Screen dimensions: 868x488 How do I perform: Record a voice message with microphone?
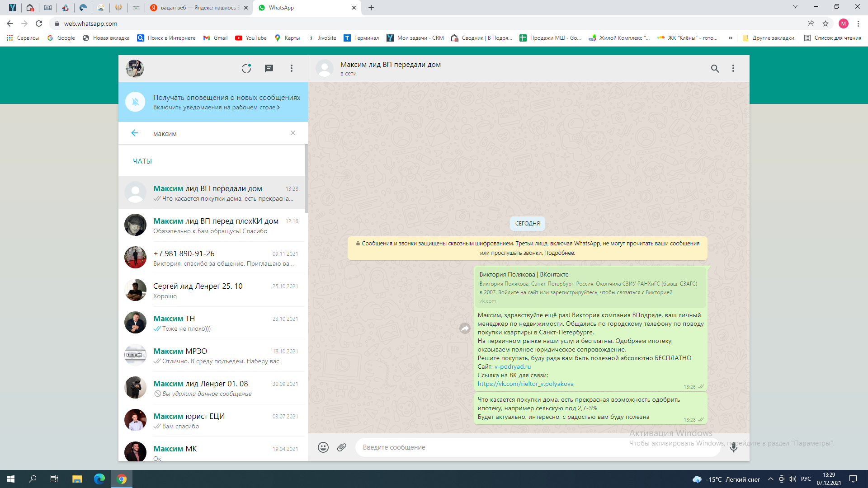pyautogui.click(x=733, y=447)
